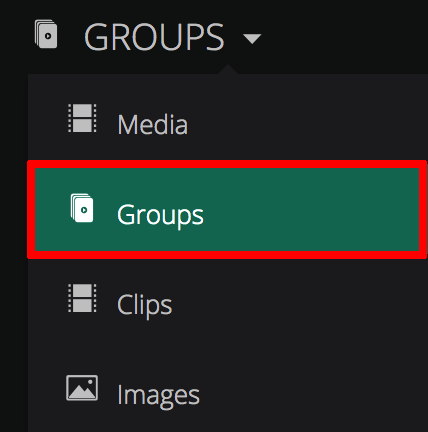
Task: Click the picture icon beside Images
Action: [82, 388]
